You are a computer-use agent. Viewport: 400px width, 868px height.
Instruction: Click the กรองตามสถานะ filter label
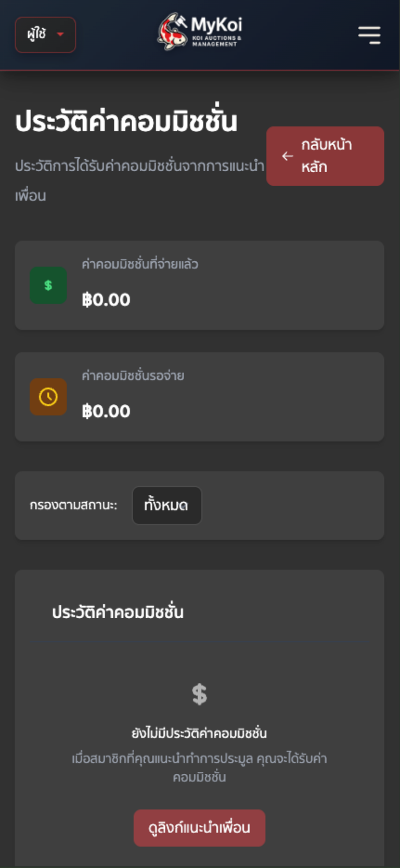[x=73, y=506]
